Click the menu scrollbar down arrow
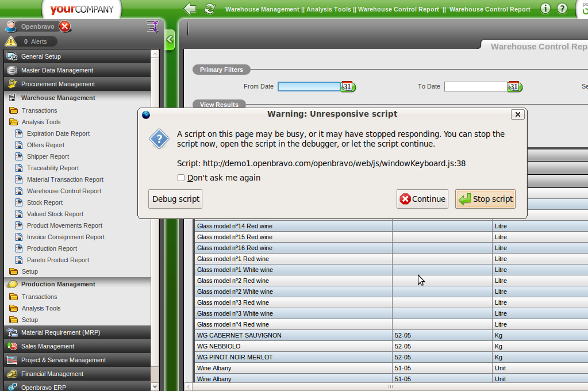Screen dimensions: 588x391 [155, 386]
